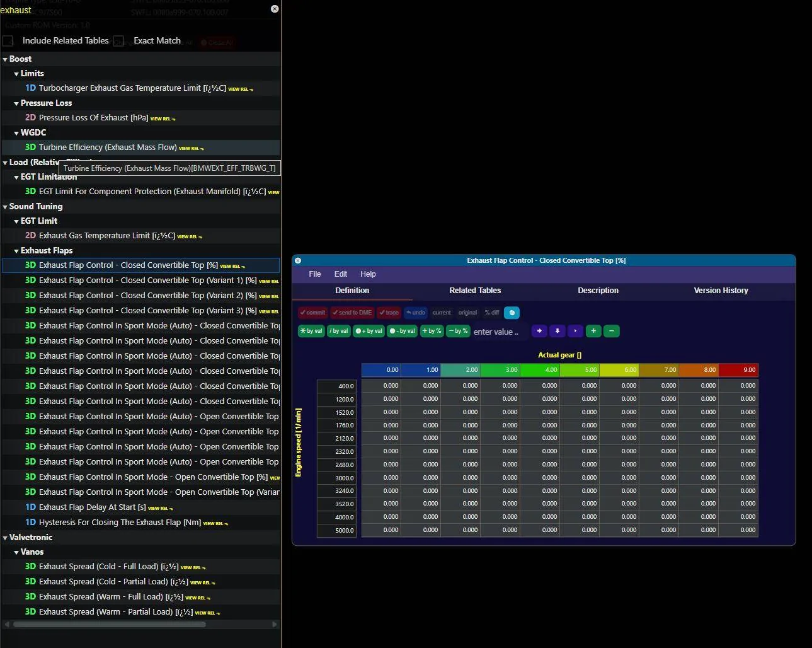Open the Help menu
The width and height of the screenshot is (812, 648).
point(368,274)
